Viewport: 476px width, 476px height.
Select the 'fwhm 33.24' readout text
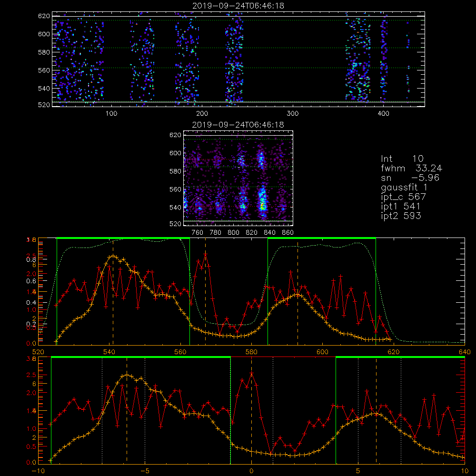(411, 168)
